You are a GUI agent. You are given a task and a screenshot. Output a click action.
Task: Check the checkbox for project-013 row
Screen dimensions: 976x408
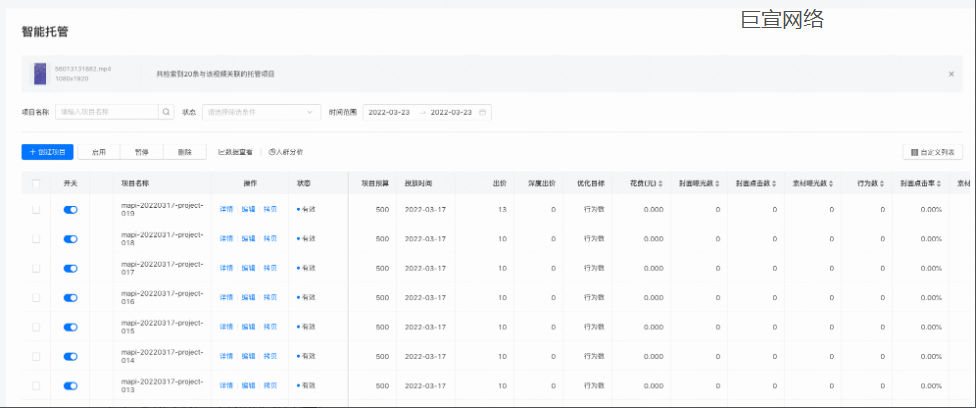point(36,386)
